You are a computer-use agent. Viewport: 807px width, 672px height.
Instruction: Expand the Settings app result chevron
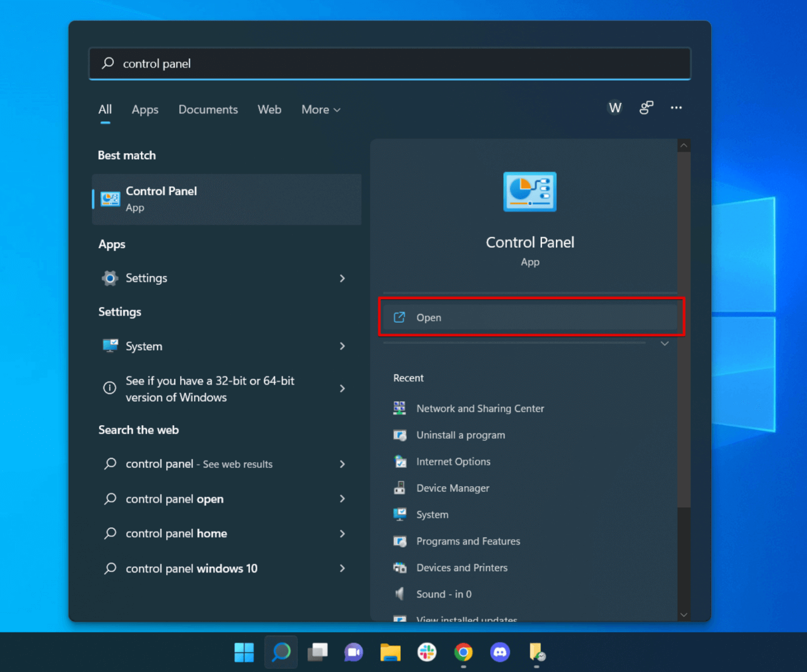[x=342, y=278]
